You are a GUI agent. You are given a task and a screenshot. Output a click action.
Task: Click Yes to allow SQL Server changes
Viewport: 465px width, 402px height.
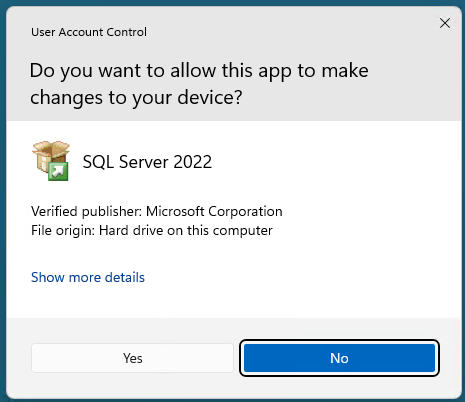pyautogui.click(x=132, y=358)
